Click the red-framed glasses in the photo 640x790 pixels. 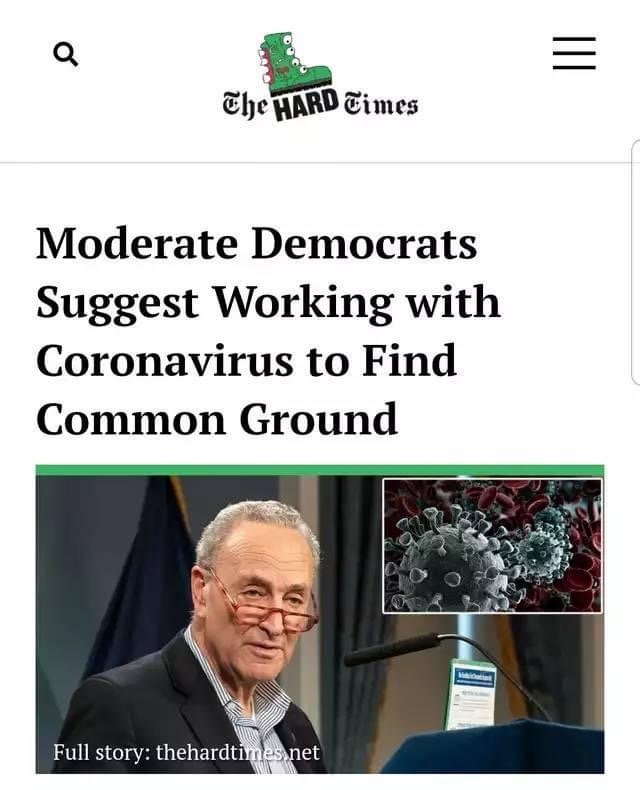[x=266, y=606]
